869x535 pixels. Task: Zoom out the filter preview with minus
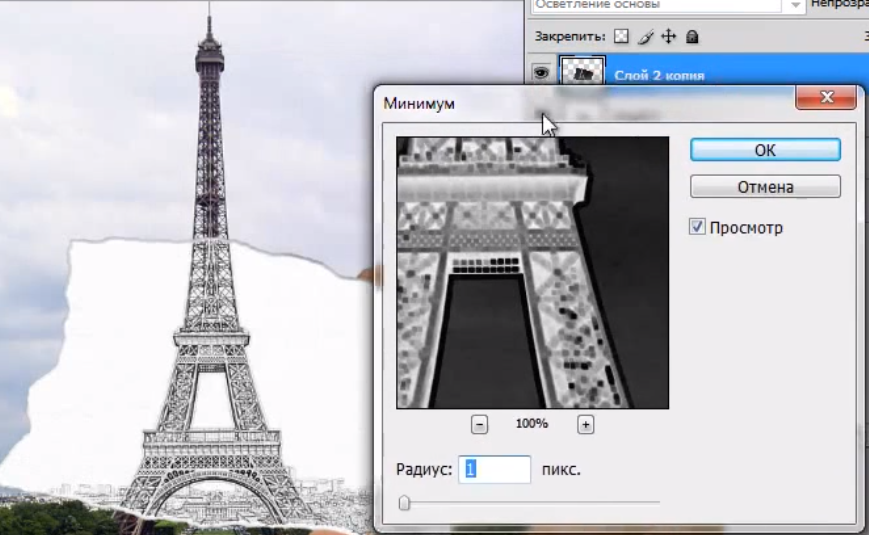(479, 425)
